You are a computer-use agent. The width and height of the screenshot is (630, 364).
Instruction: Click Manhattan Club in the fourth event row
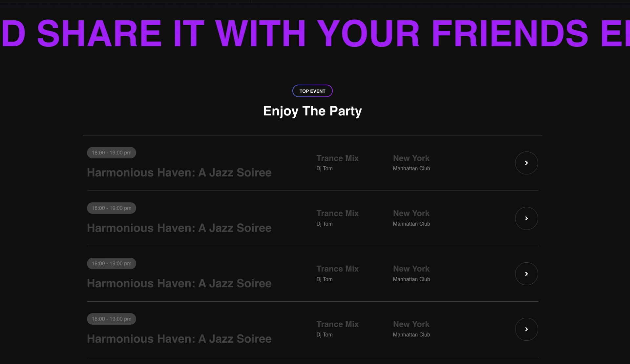coord(411,334)
